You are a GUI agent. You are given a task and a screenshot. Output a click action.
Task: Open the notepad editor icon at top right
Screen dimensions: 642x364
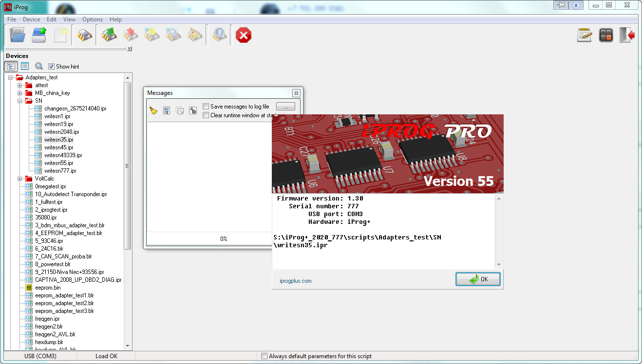(585, 35)
